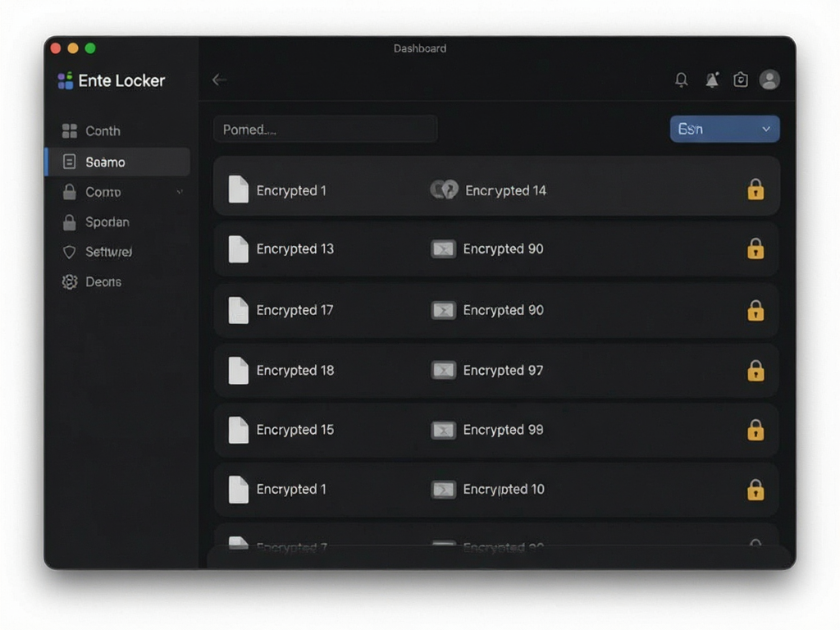Close the window with red button
Image resolution: width=840 pixels, height=630 pixels.
(x=56, y=48)
